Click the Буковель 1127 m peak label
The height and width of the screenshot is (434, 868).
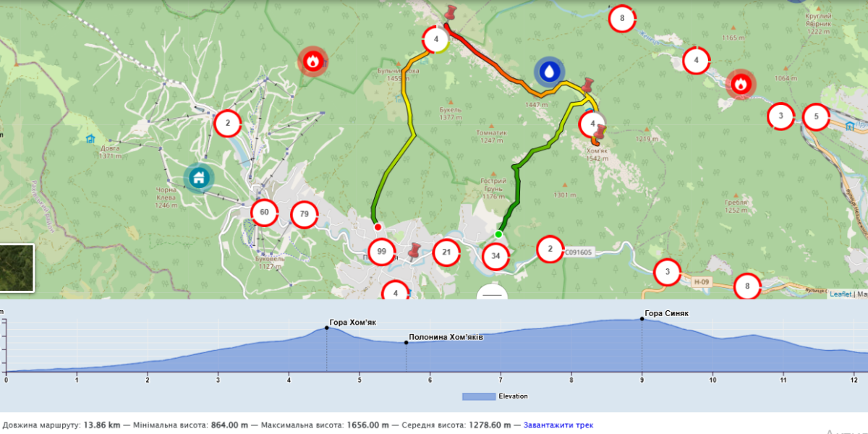tap(269, 262)
